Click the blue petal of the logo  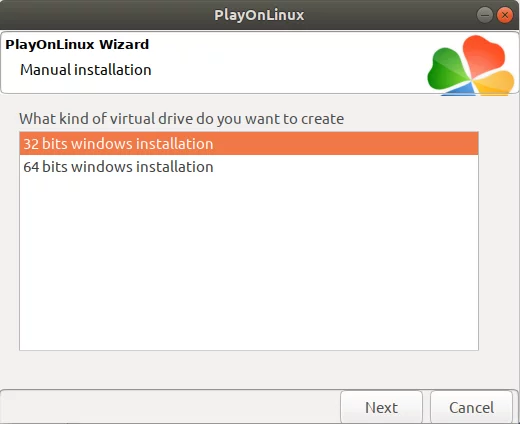pyautogui.click(x=459, y=90)
